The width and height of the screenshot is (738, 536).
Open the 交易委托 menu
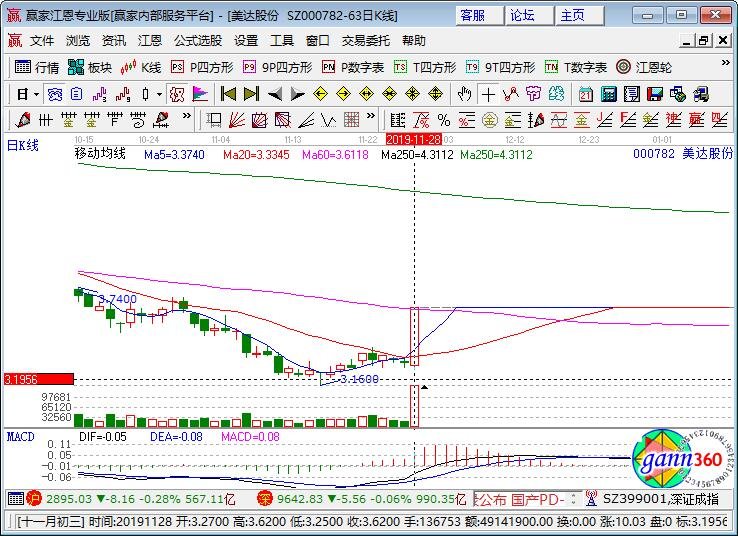tap(366, 41)
